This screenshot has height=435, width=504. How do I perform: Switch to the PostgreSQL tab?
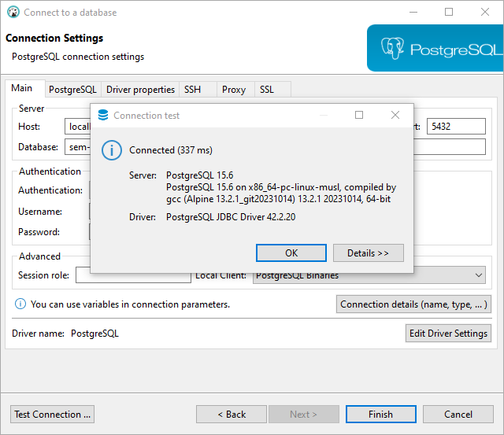coord(72,90)
